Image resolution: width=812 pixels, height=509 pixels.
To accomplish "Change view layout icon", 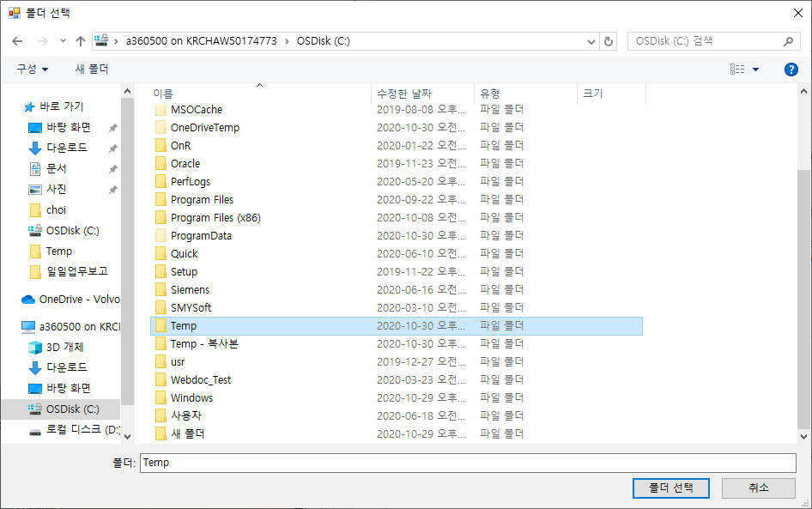I will point(737,69).
